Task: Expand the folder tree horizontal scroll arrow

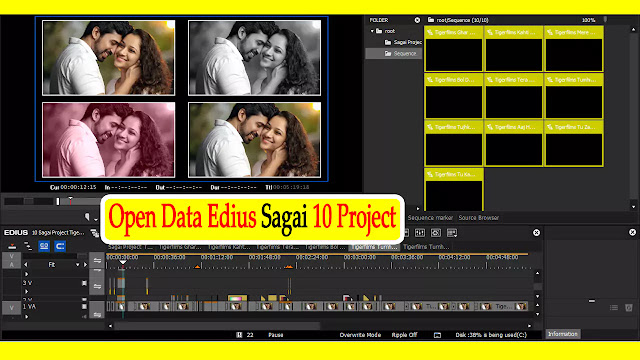Action: [x=418, y=208]
